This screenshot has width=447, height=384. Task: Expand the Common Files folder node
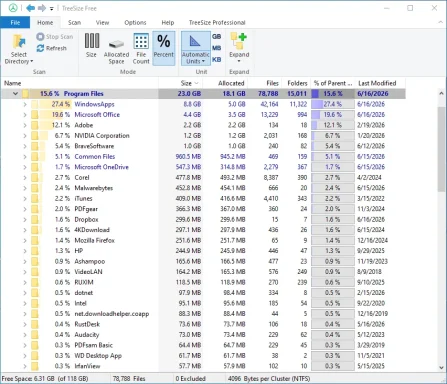point(25,157)
